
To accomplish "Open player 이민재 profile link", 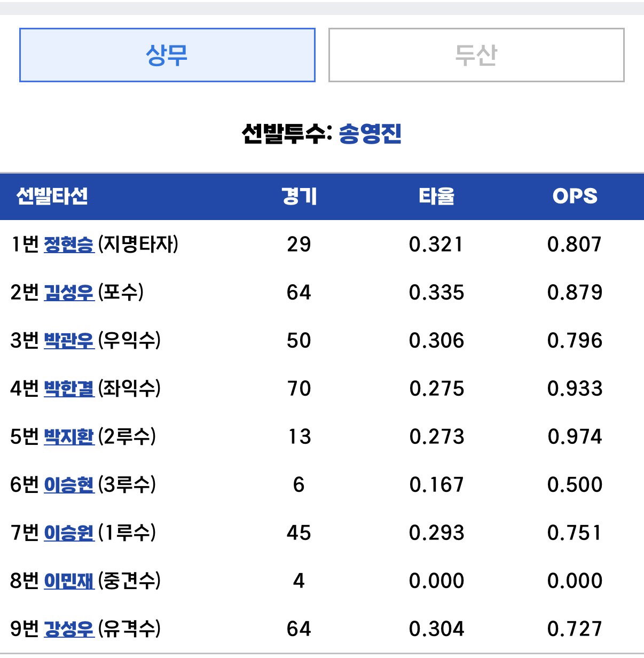I will point(69,581).
